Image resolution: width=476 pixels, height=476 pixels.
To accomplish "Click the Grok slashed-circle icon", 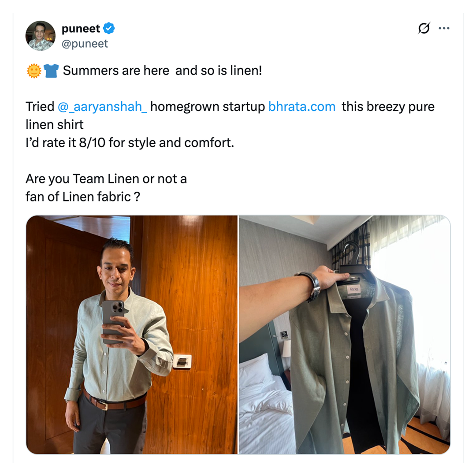I will (x=424, y=28).
